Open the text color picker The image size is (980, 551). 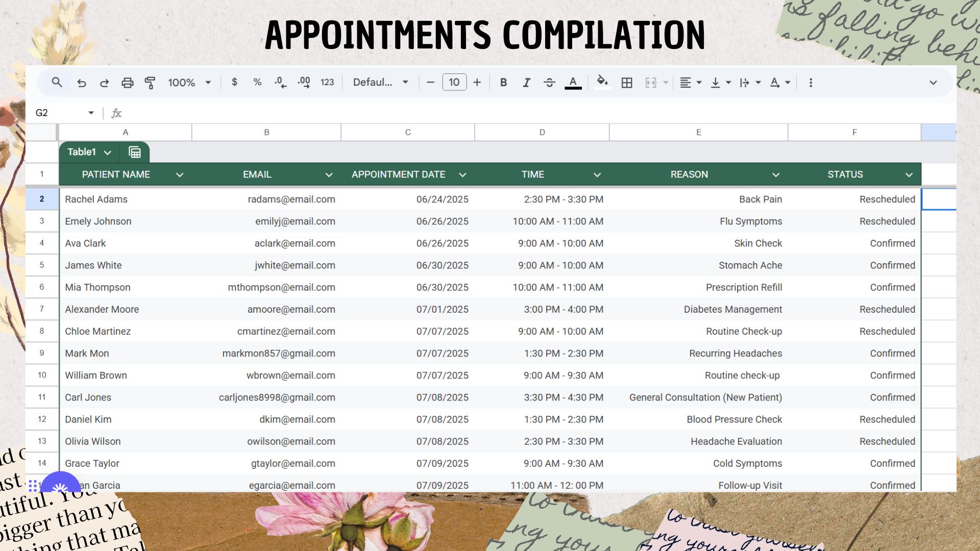[x=573, y=83]
